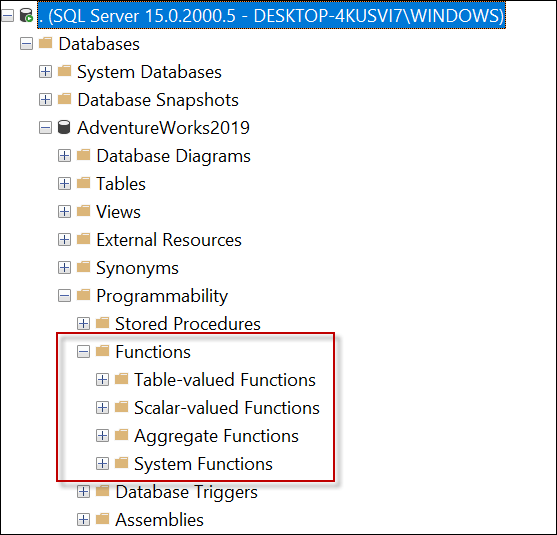This screenshot has height=535, width=557.
Task: Select the Functions label
Action: click(153, 352)
